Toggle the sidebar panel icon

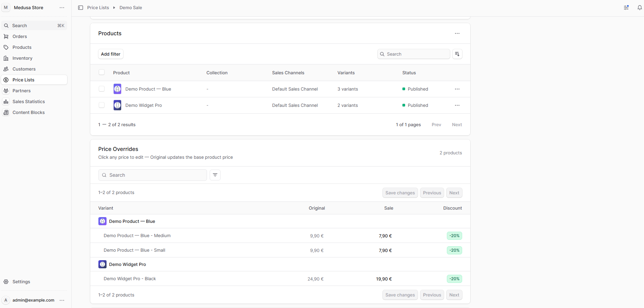click(x=80, y=7)
